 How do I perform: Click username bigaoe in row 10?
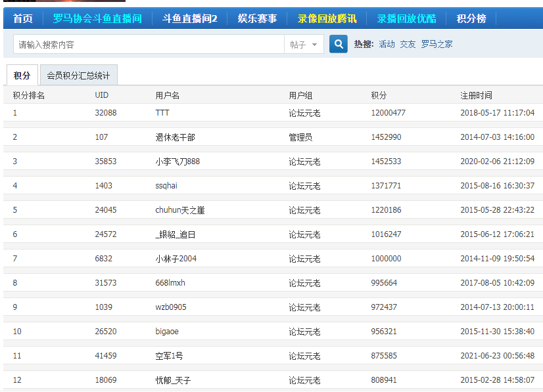tap(167, 332)
